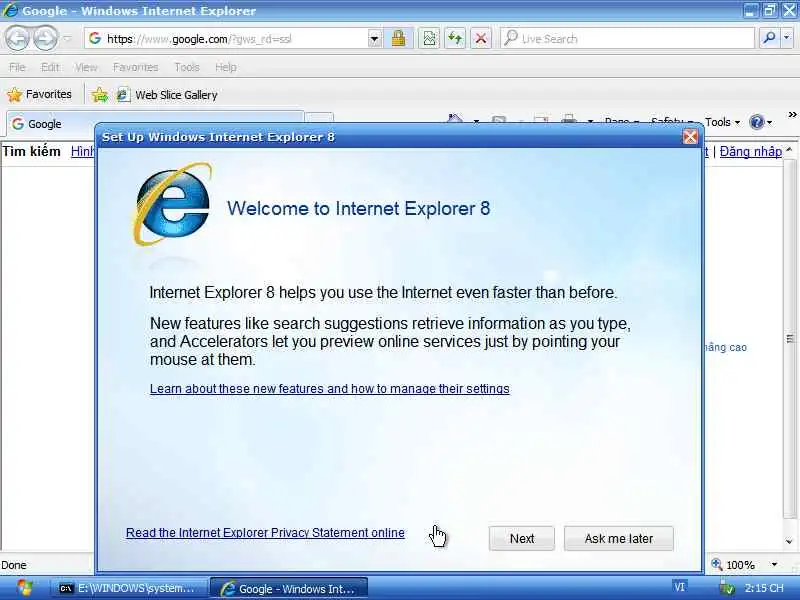Open the Home button dropdown arrow
This screenshot has width=800, height=600.
(476, 122)
